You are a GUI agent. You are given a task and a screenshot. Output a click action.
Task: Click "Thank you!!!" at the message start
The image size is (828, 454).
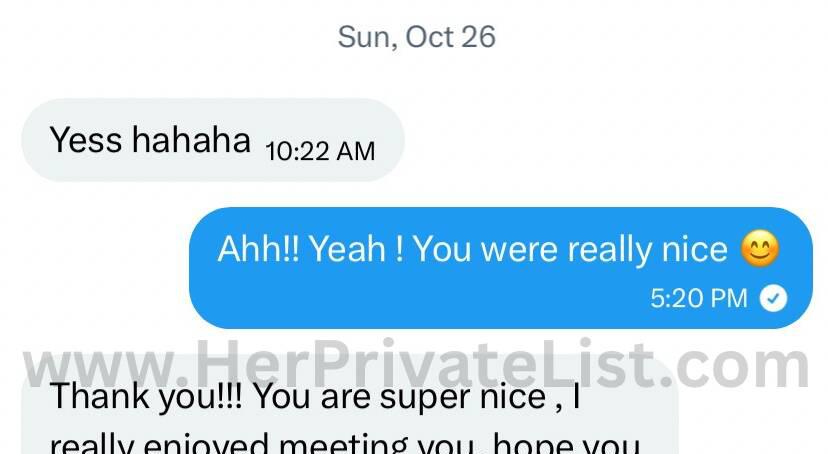click(146, 397)
